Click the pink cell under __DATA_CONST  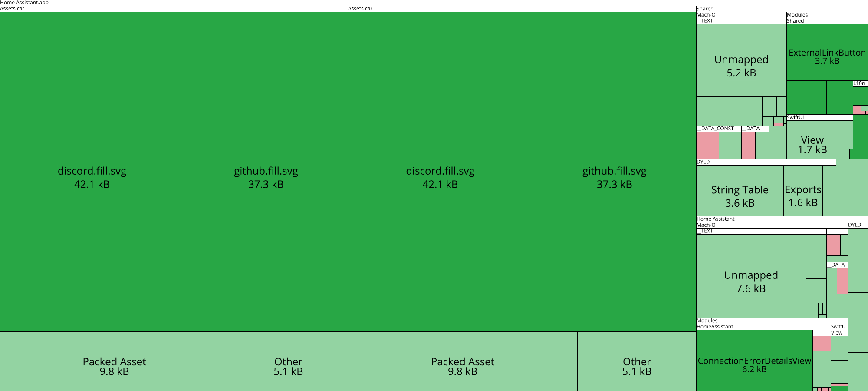click(707, 146)
